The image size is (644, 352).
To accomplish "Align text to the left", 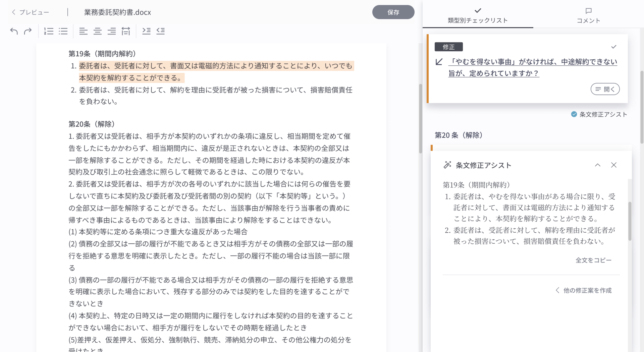I will [83, 31].
